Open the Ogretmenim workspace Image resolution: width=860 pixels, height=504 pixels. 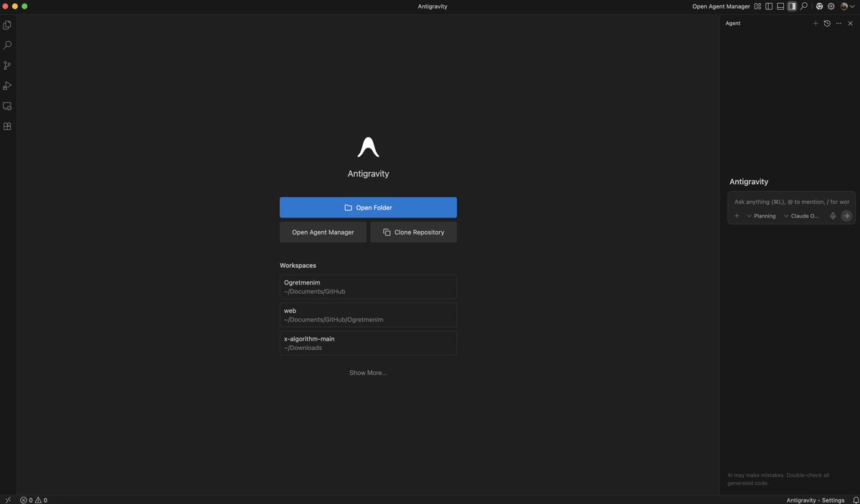point(368,287)
